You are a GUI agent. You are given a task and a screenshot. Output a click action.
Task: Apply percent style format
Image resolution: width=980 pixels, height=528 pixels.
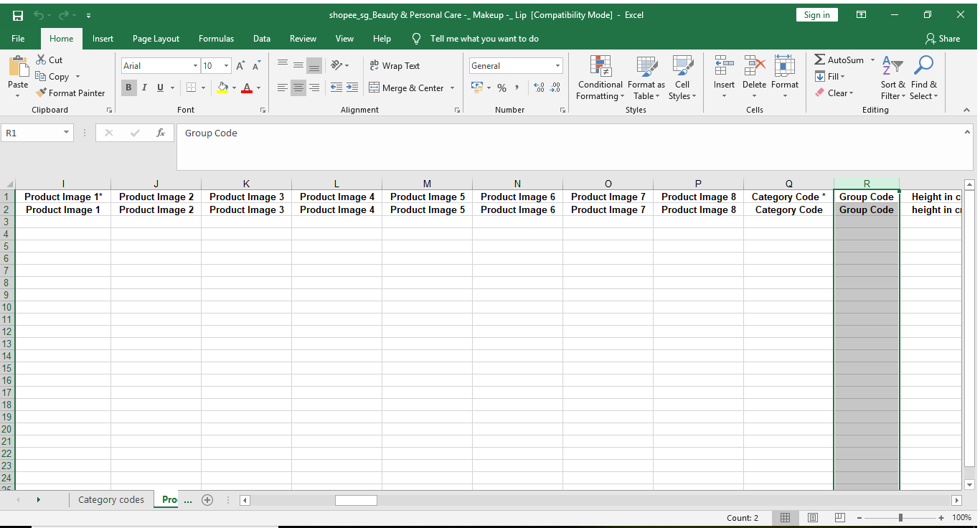(x=501, y=88)
